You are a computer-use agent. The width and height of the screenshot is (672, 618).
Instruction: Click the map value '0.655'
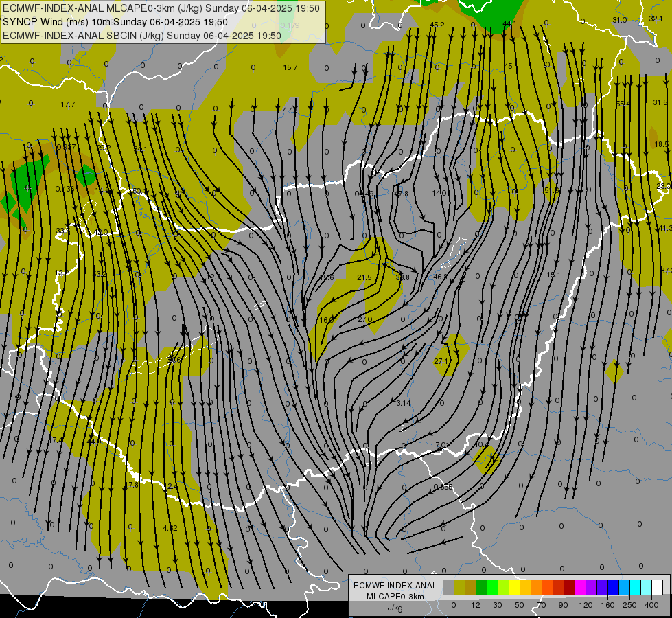point(443,487)
